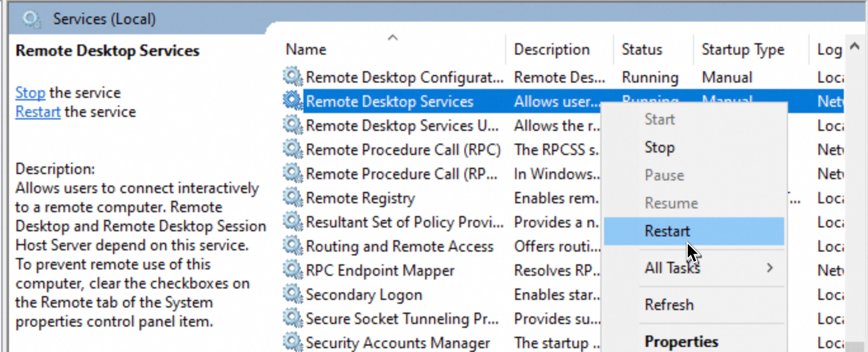Expand the All Tasks submenu arrow
This screenshot has width=868, height=352.
pyautogui.click(x=770, y=268)
